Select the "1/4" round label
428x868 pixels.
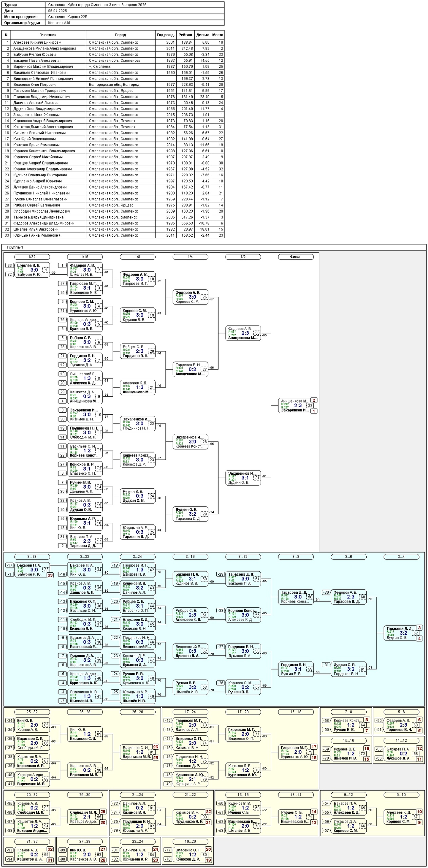tap(190, 257)
